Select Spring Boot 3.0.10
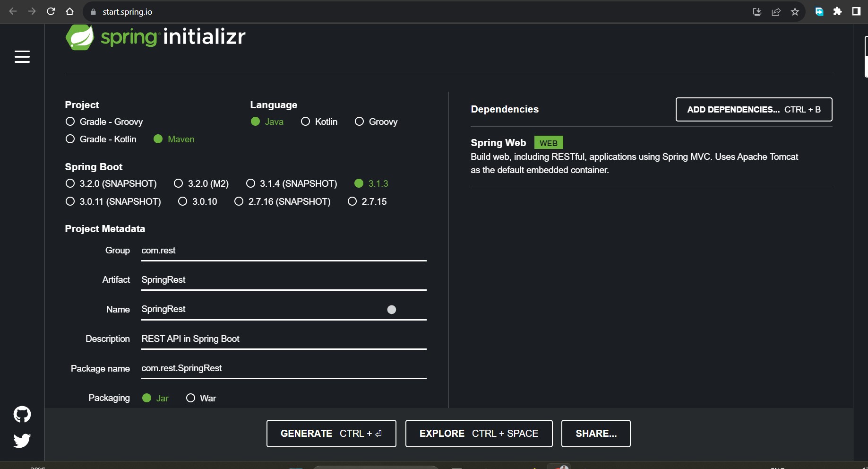 (x=198, y=201)
